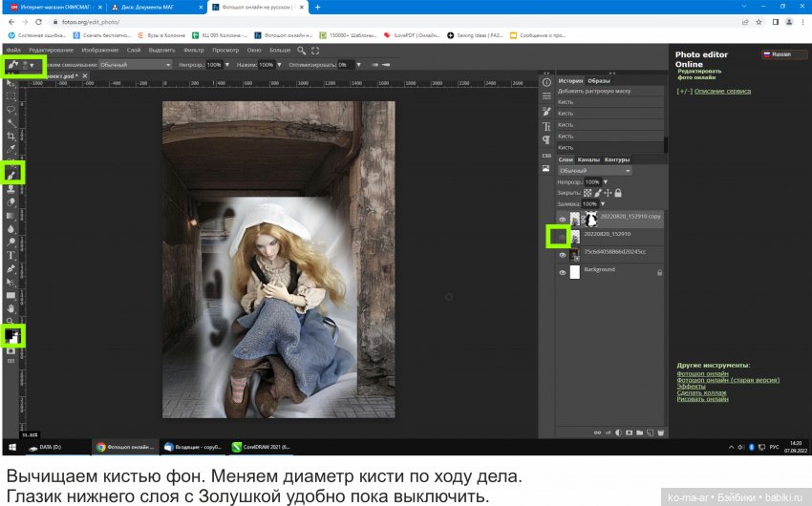
Task: Select the Blur drop tool
Action: [11, 229]
